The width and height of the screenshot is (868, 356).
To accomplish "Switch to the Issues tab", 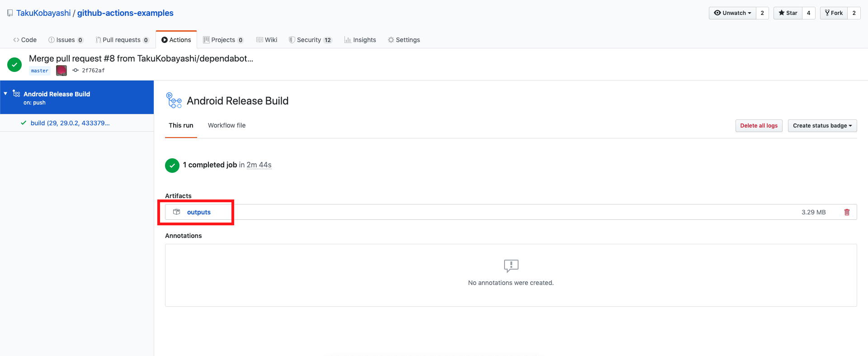I will [66, 40].
